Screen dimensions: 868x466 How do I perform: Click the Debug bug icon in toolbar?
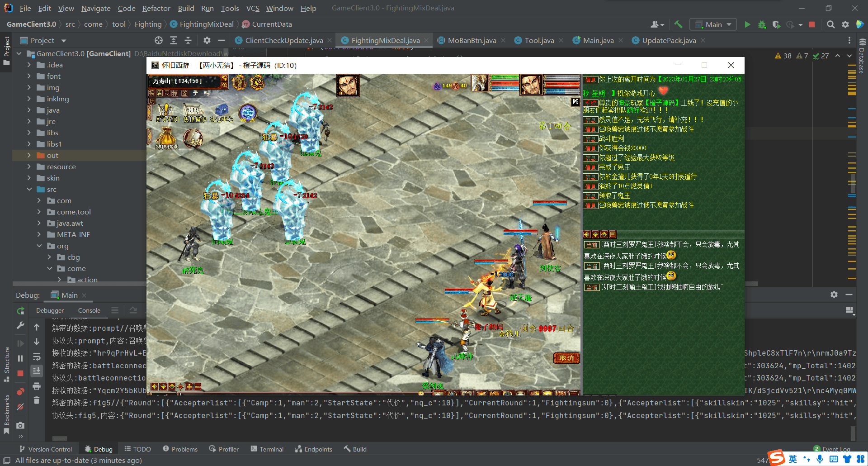[x=762, y=24]
